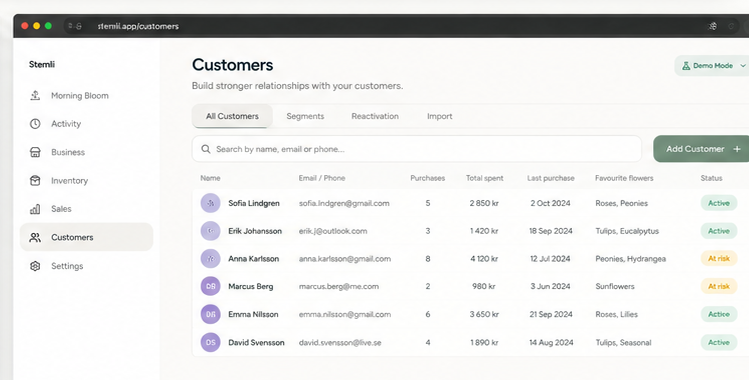Expand the Demo Mode chevron
The height and width of the screenshot is (380, 749).
coord(743,65)
